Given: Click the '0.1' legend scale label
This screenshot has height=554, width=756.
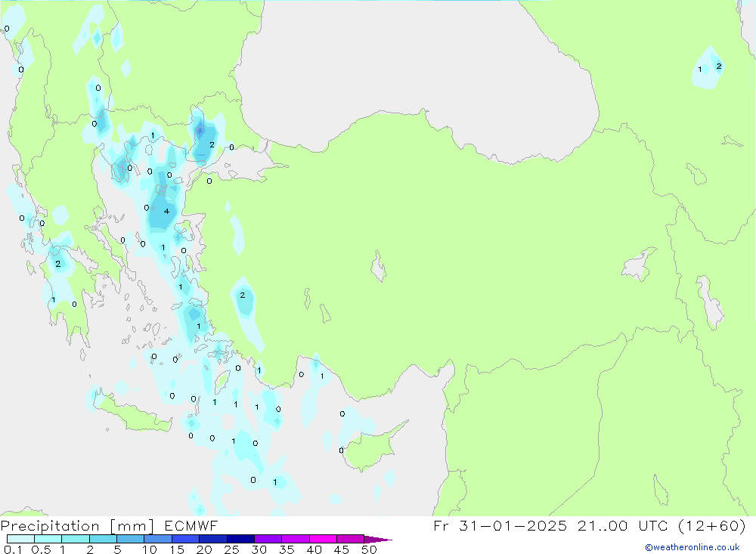Looking at the screenshot, I should pyautogui.click(x=13, y=549).
